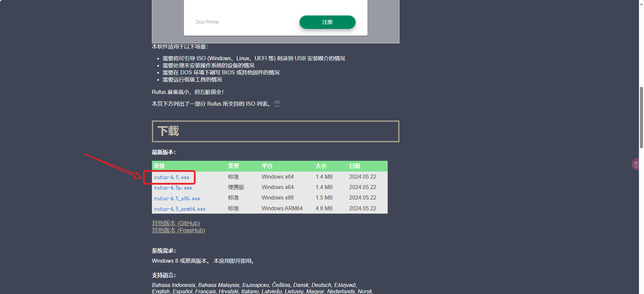This screenshot has height=294, width=644.
Task: Click the 大小 column header
Action: pos(321,166)
